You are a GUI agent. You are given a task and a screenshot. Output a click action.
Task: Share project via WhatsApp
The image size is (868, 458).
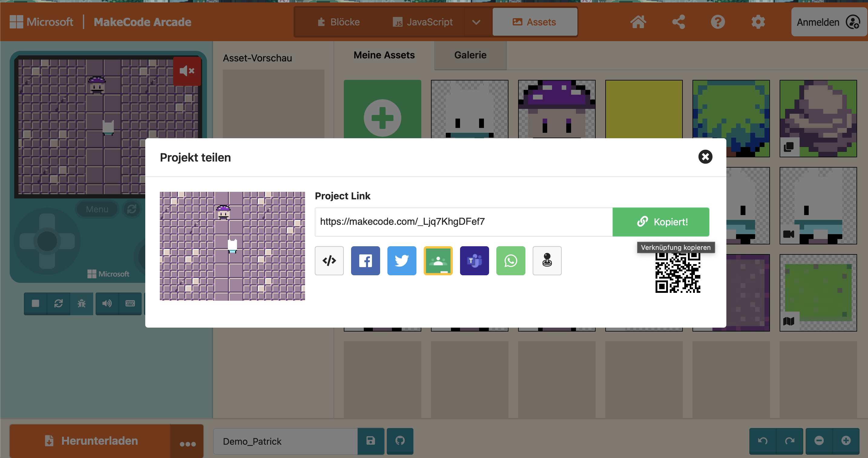[x=511, y=261]
